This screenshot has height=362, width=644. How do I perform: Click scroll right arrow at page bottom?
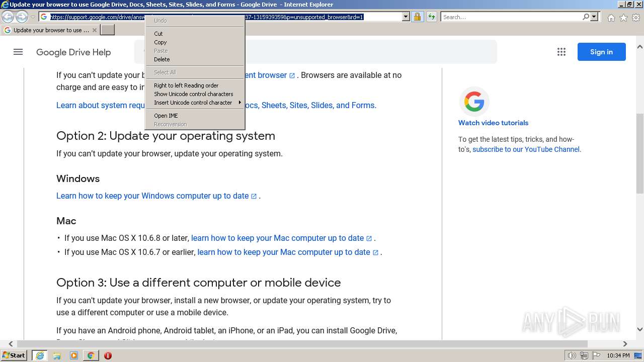click(x=625, y=344)
